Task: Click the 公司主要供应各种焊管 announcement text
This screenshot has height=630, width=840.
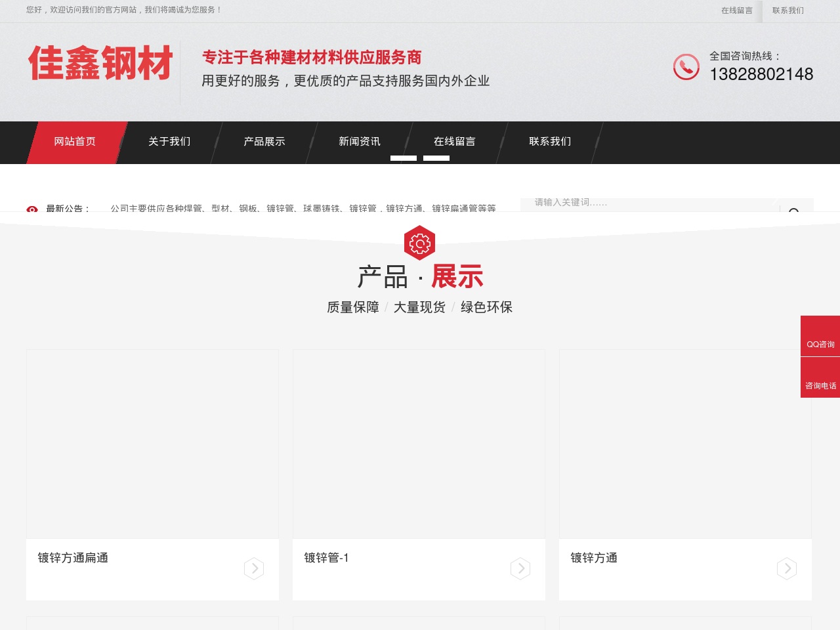Action: point(303,208)
